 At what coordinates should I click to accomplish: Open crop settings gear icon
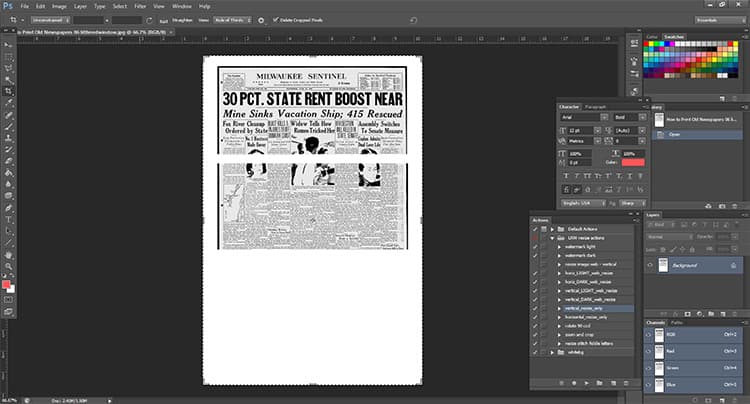pos(261,20)
